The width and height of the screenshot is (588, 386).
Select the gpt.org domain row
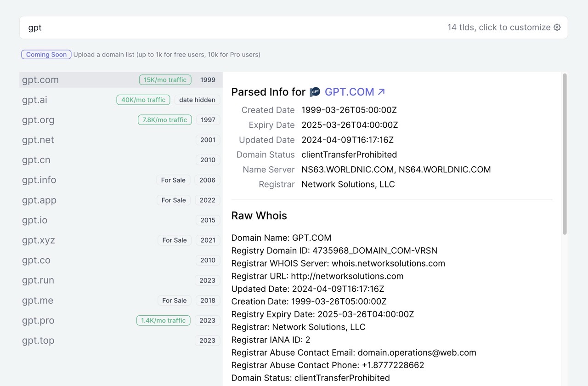click(121, 120)
